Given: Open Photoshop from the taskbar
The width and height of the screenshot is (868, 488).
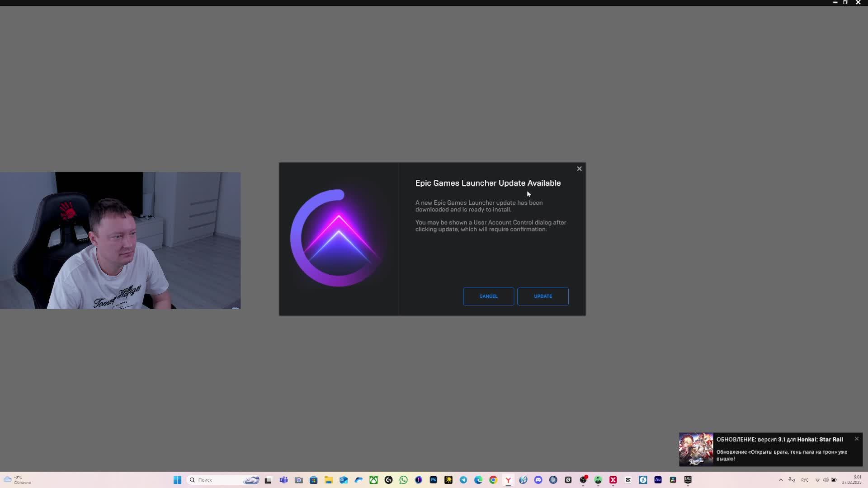Looking at the screenshot, I should tap(433, 480).
